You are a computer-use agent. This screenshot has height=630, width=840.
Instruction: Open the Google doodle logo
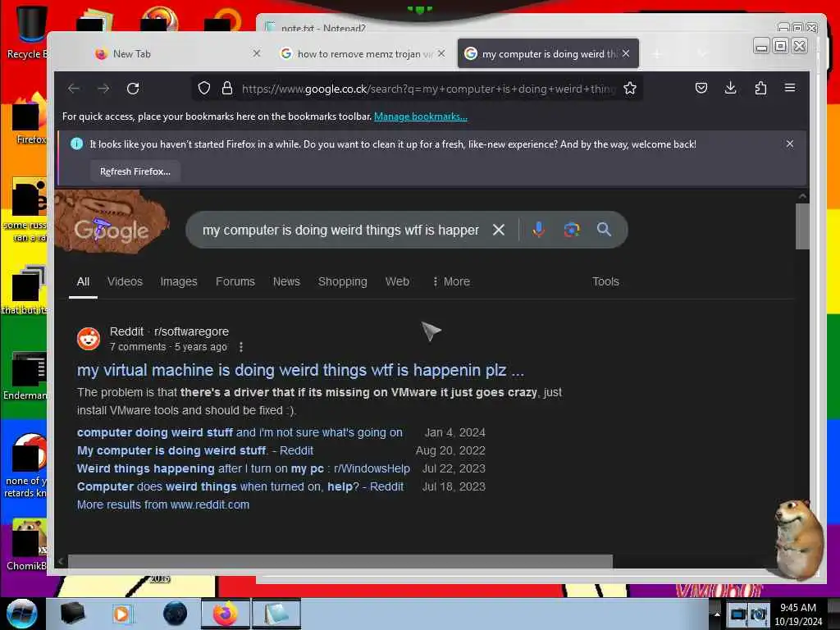point(112,222)
